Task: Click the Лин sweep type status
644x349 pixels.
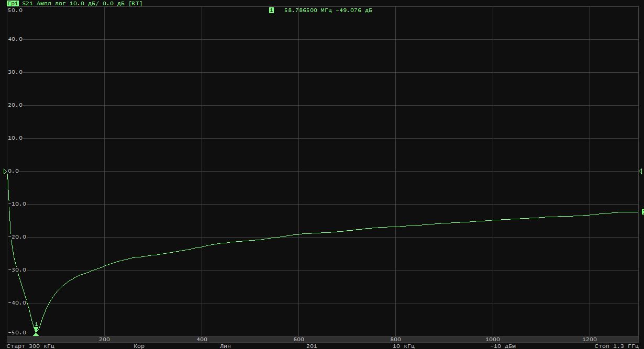Action: pos(225,346)
